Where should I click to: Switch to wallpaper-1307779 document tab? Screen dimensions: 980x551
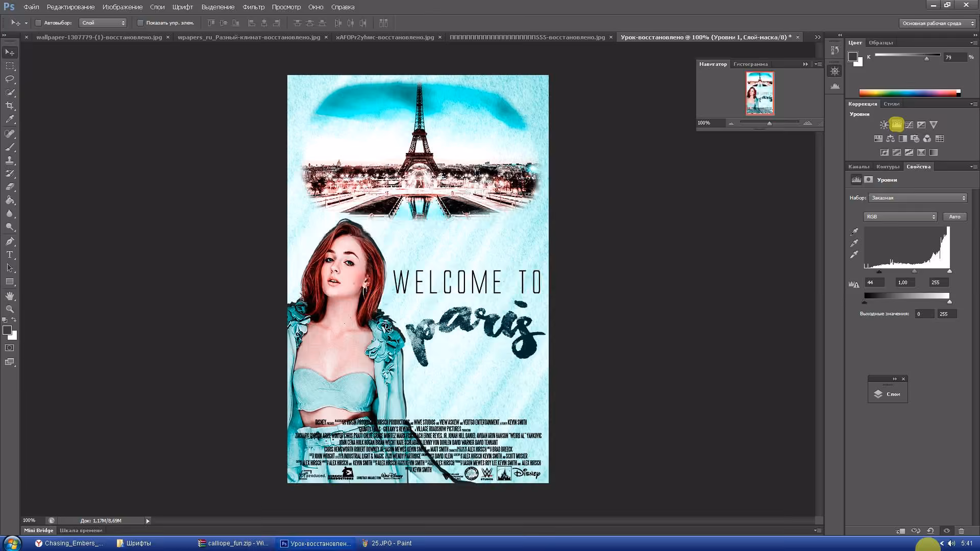(x=99, y=37)
